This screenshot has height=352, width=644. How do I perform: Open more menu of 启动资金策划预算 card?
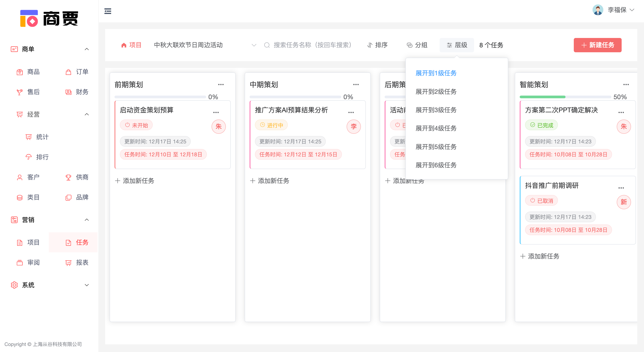pyautogui.click(x=216, y=112)
